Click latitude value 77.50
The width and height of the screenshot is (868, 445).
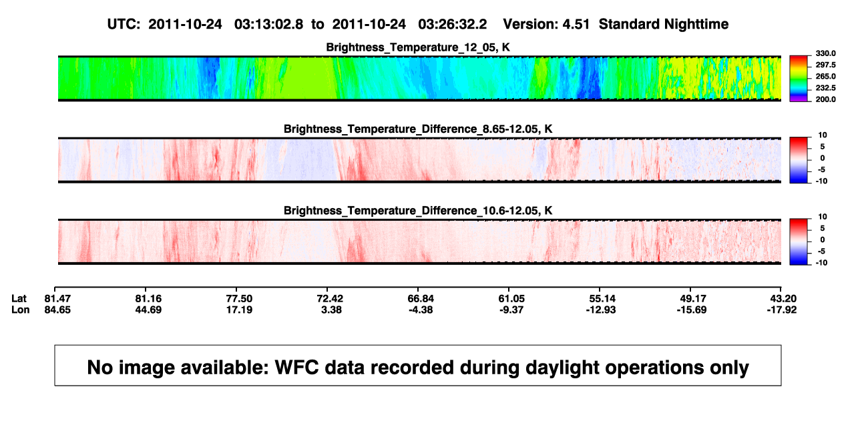(239, 298)
